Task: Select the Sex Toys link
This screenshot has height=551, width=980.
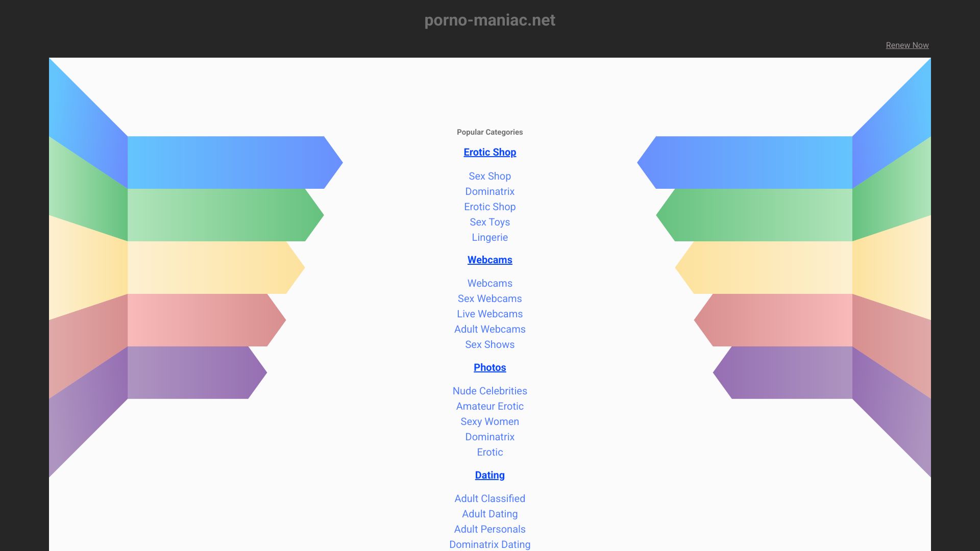Action: click(x=489, y=222)
